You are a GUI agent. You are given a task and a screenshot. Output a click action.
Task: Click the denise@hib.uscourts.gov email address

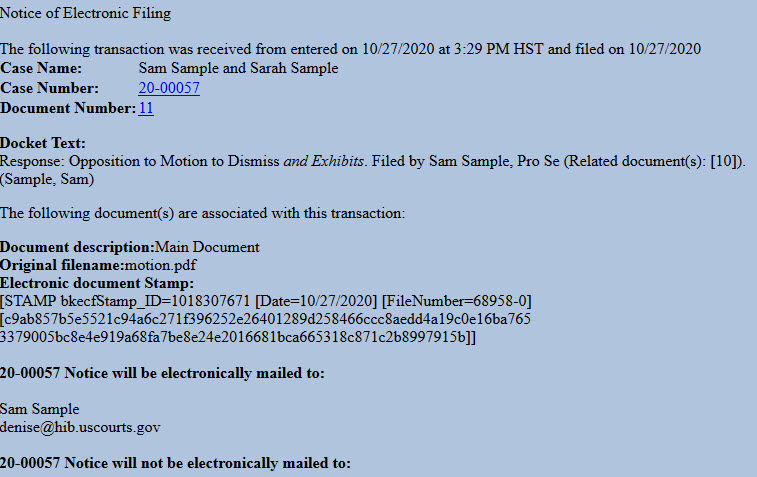pos(80,427)
